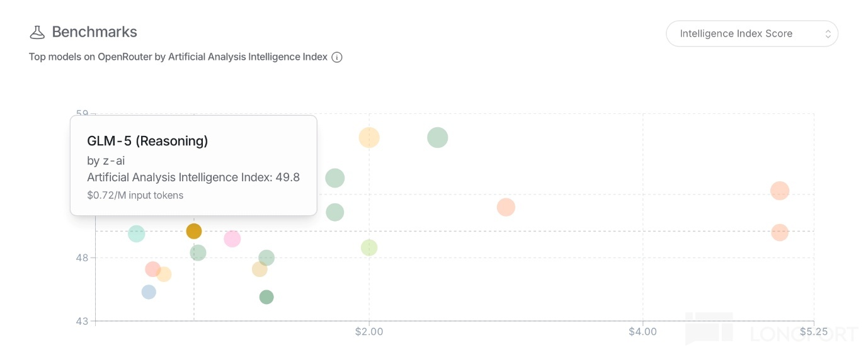Click the peach point between $2.00 and $4.00

(506, 207)
